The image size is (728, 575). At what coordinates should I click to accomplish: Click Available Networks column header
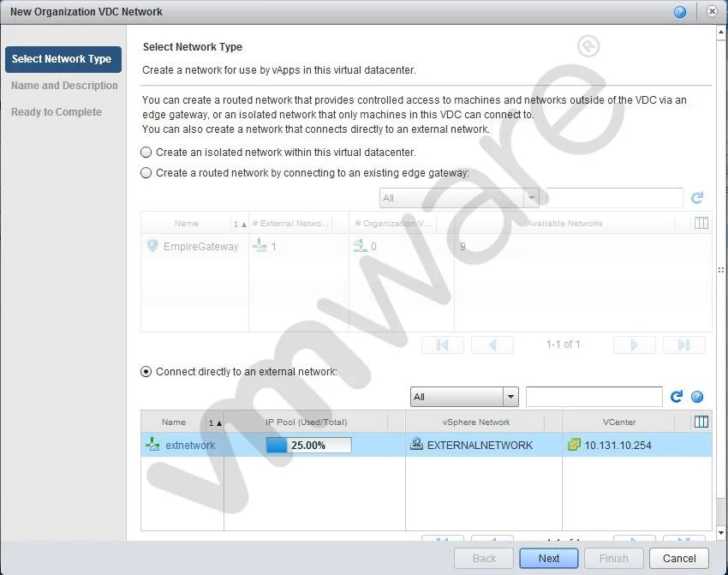click(564, 224)
